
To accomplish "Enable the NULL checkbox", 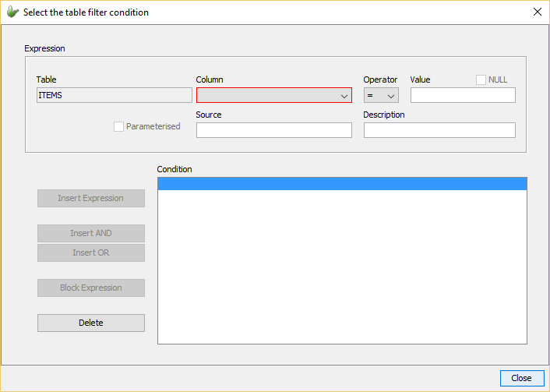I will click(x=481, y=79).
